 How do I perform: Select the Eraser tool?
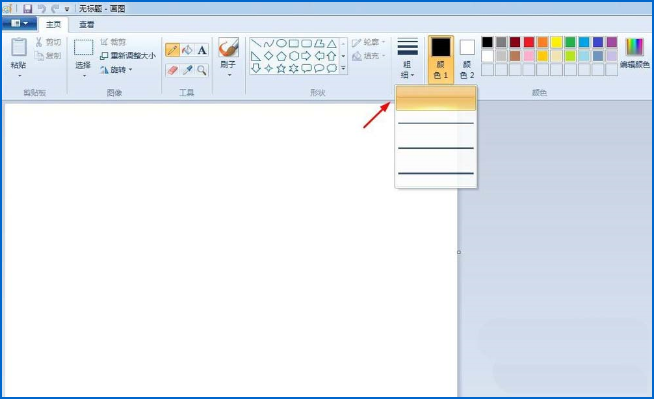[172, 70]
